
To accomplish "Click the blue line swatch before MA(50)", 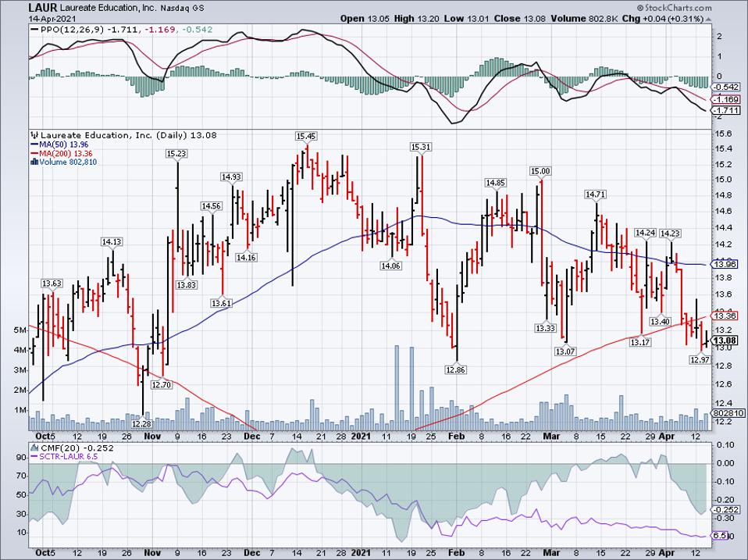I will click(34, 144).
